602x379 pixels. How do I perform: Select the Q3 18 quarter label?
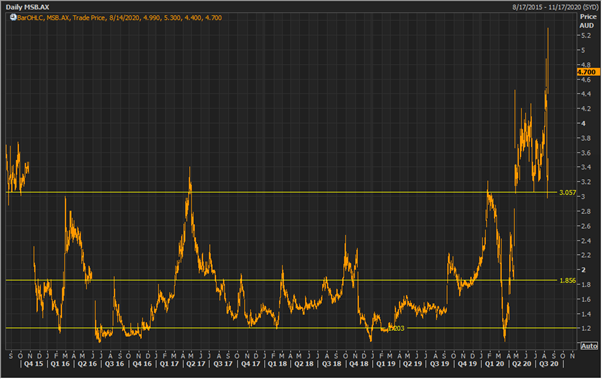click(331, 364)
